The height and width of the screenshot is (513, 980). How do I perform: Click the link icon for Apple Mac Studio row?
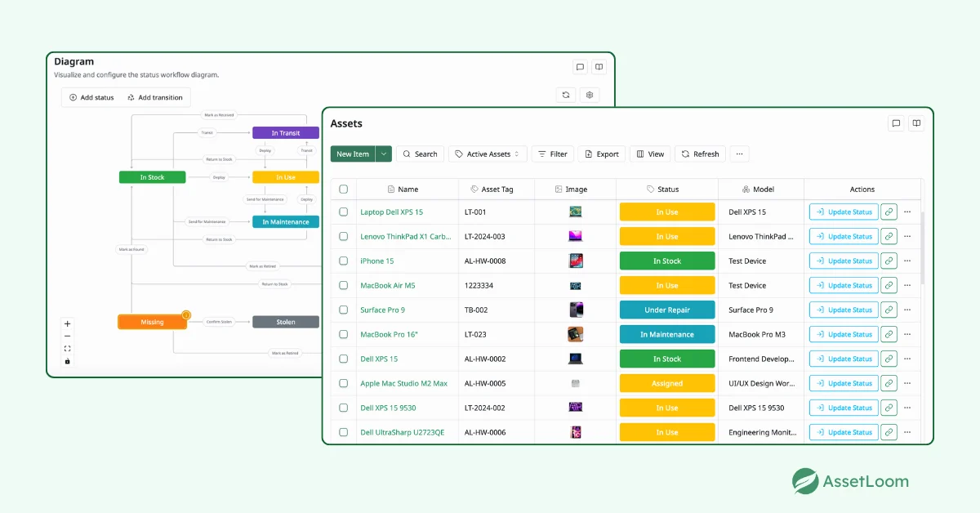pos(889,383)
